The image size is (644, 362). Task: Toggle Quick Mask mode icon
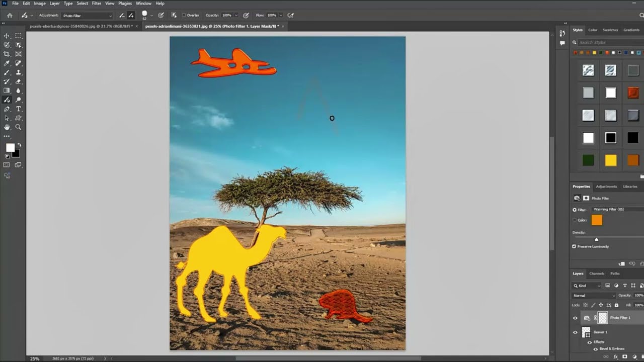pyautogui.click(x=7, y=164)
